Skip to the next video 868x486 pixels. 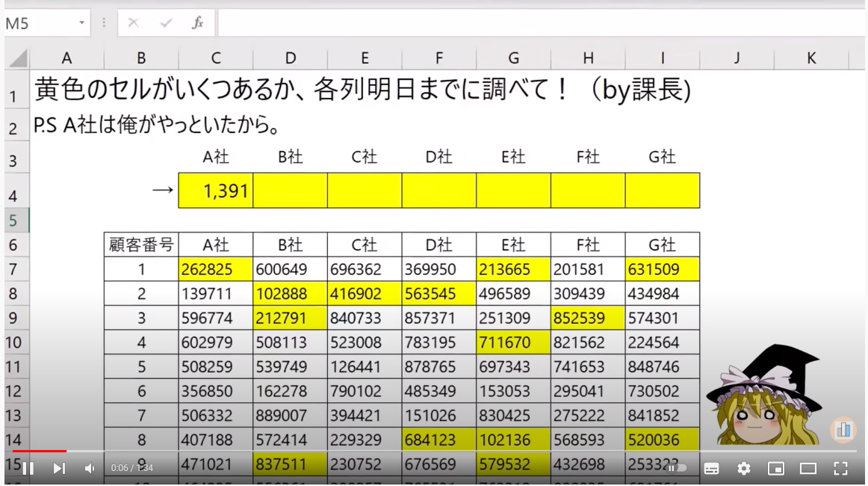[59, 469]
